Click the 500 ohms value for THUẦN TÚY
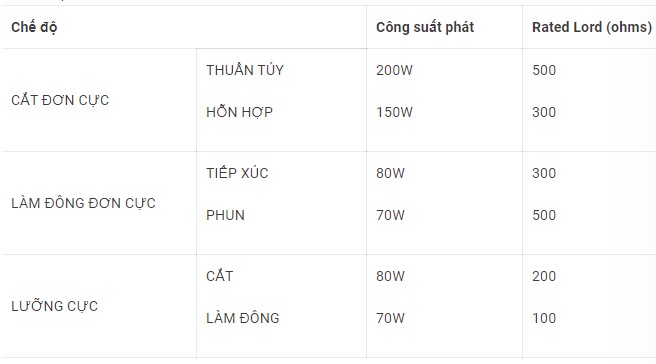 [544, 70]
